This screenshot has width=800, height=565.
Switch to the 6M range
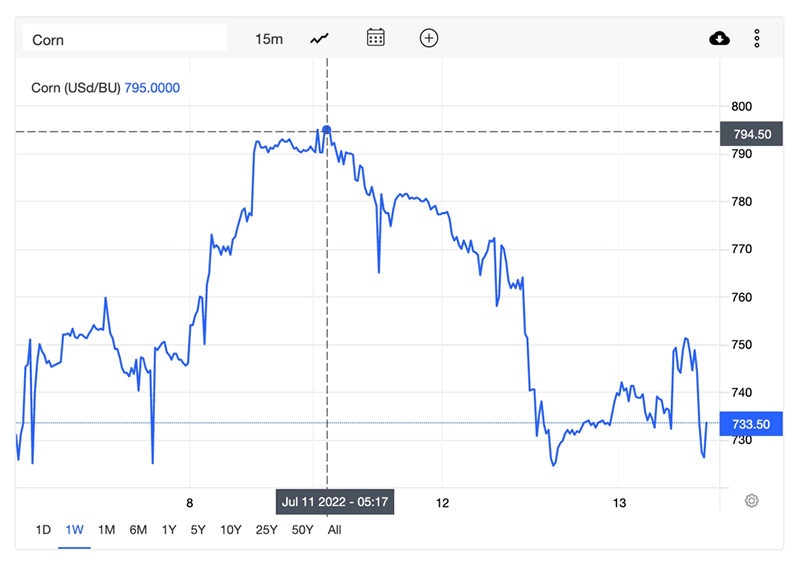[138, 530]
